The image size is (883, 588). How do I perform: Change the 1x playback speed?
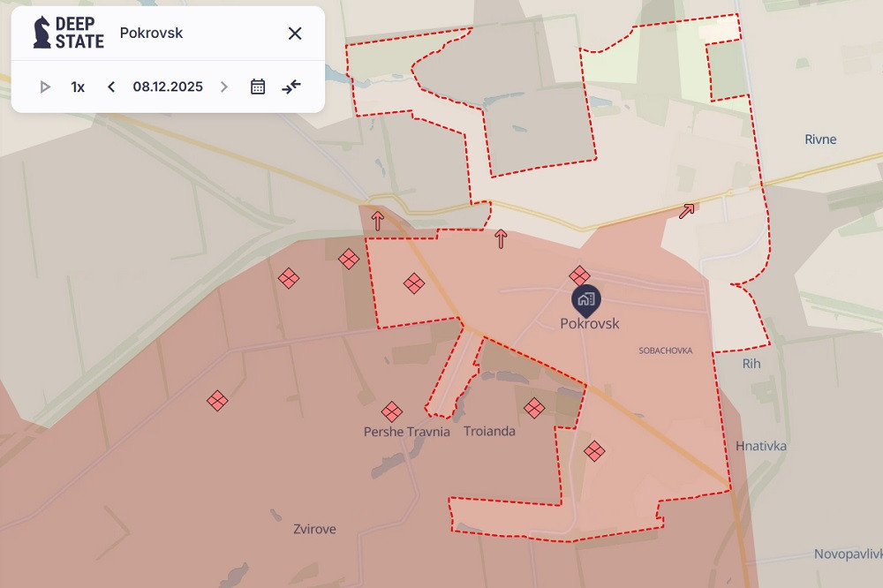tap(78, 87)
